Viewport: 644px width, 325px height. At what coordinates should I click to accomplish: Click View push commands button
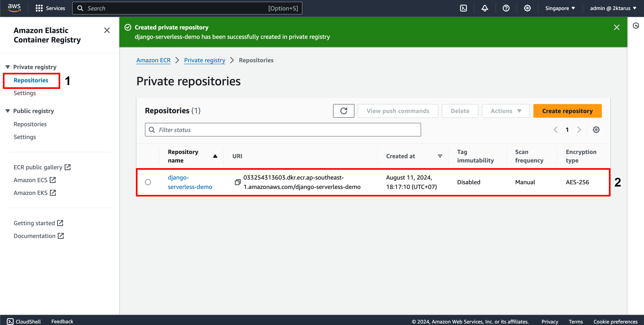coord(398,111)
